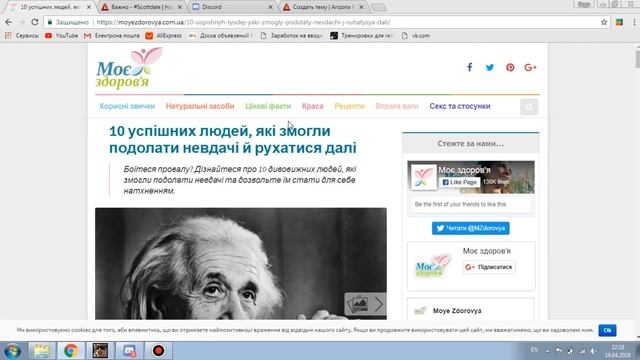Open a new browser tab
The width and height of the screenshot is (640, 360).
(x=379, y=7)
